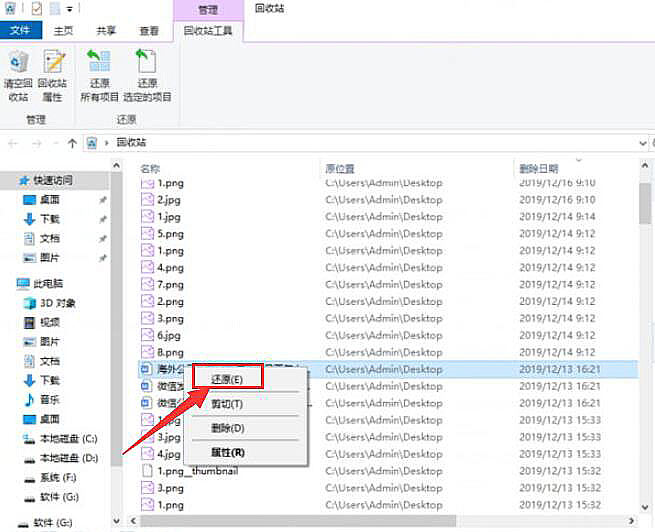
Task: Choose 剪切(T) in context menu
Action: pyautogui.click(x=228, y=404)
